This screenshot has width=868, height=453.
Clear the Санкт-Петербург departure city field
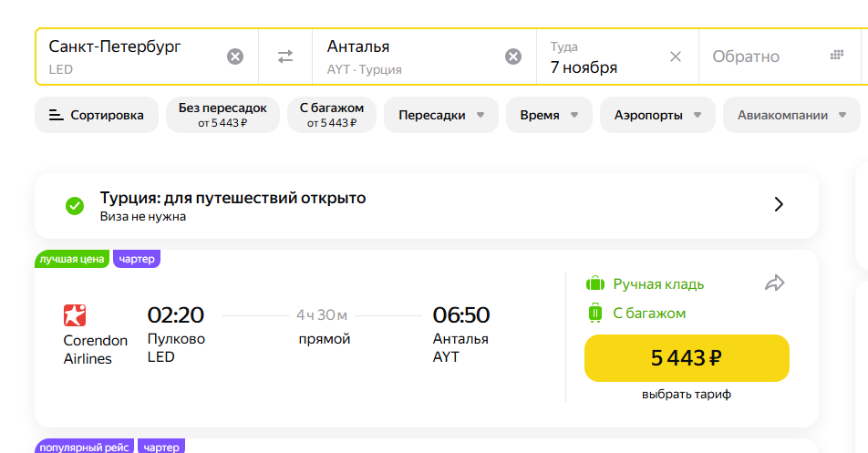click(235, 57)
